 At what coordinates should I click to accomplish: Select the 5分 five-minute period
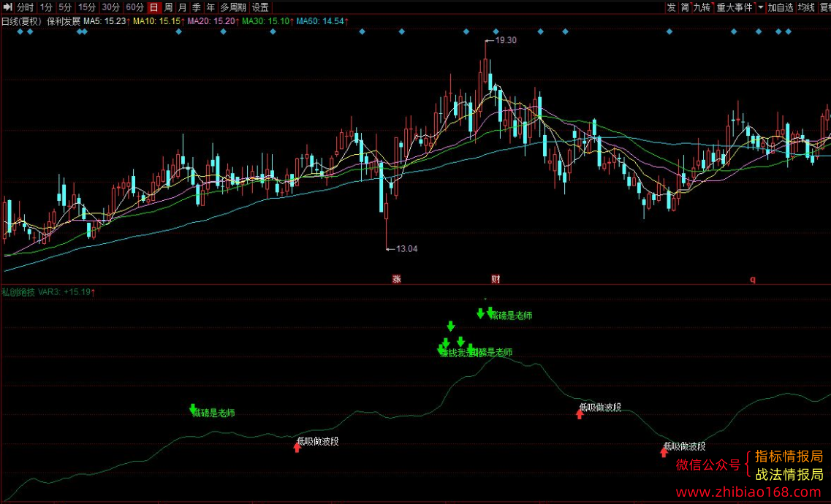64,7
